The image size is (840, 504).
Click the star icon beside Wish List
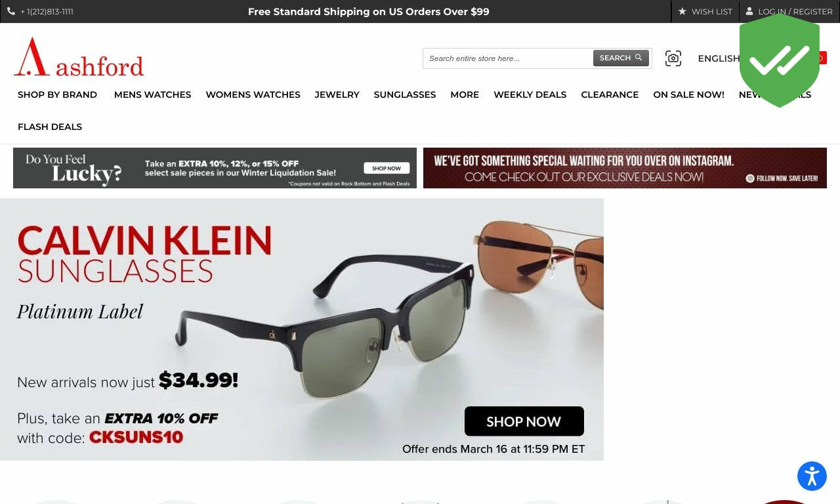(x=682, y=11)
